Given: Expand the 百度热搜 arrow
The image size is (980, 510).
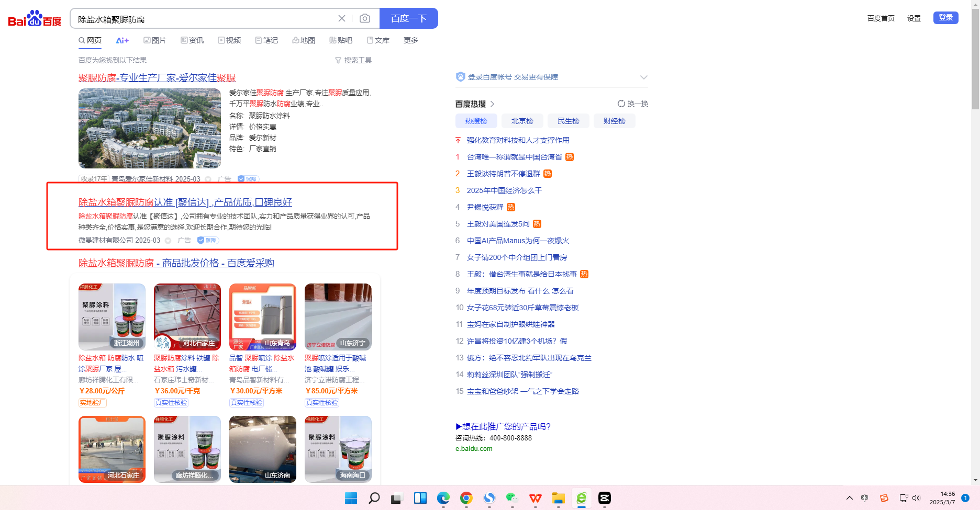Looking at the screenshot, I should point(492,104).
